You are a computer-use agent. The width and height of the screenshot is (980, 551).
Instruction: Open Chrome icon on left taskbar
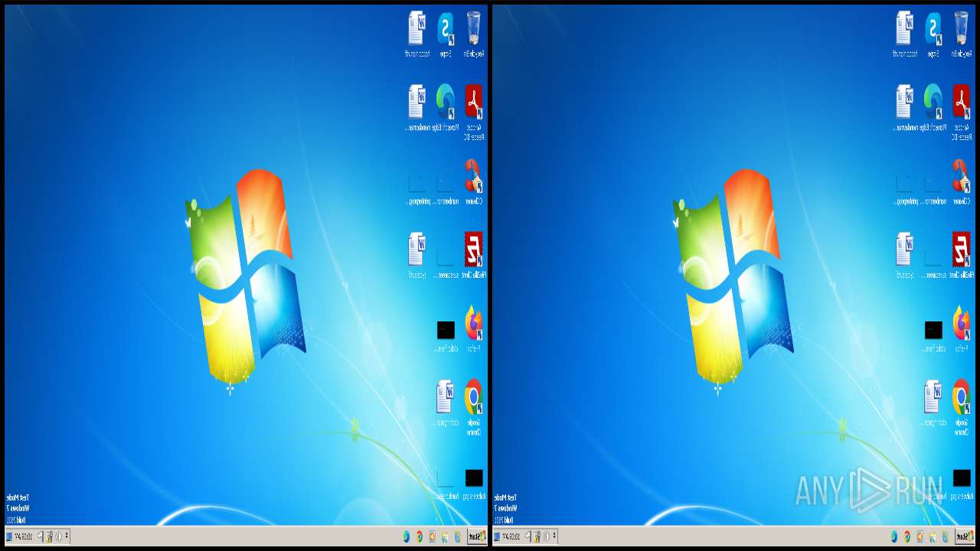click(419, 537)
